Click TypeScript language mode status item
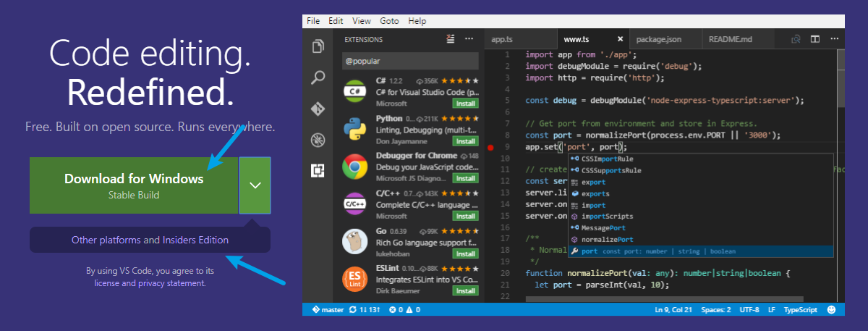 coord(801,309)
